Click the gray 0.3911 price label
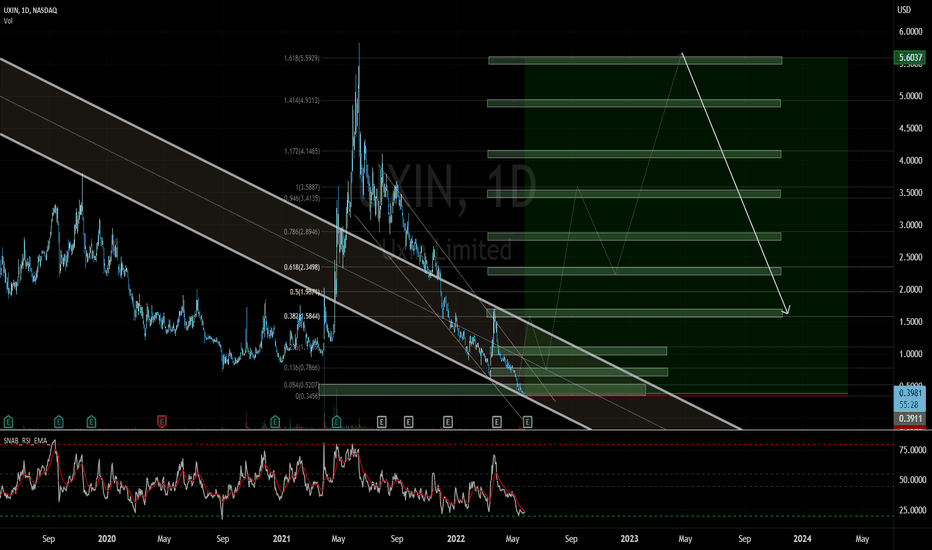Viewport: 932px width, 550px height. click(910, 419)
